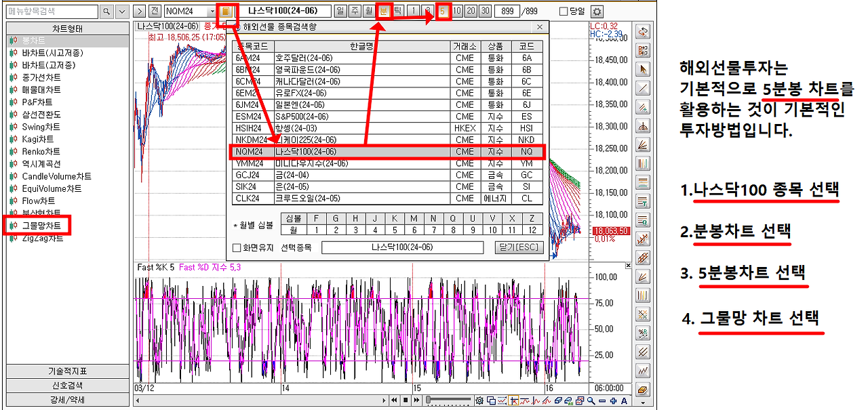Click the playback speed slider handle

(429, 401)
